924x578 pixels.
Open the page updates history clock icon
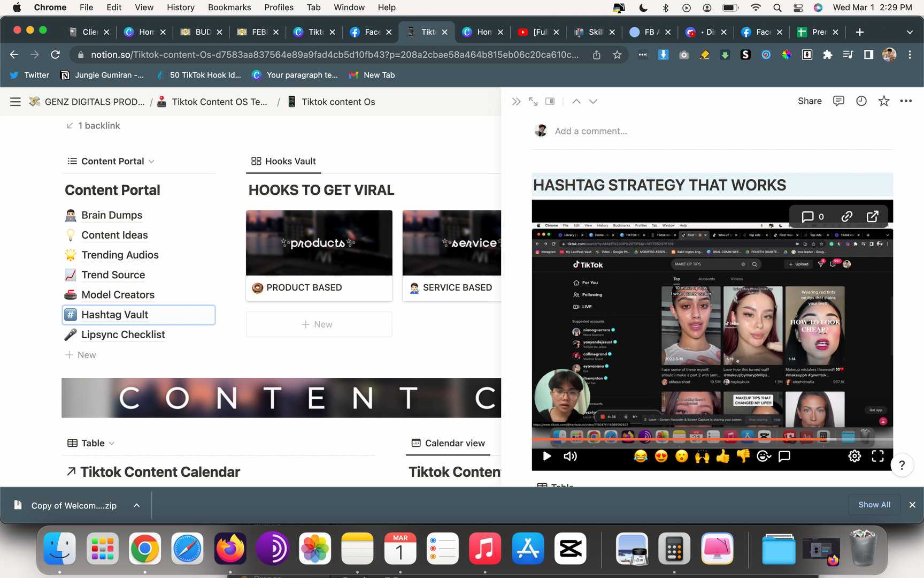pyautogui.click(x=861, y=101)
